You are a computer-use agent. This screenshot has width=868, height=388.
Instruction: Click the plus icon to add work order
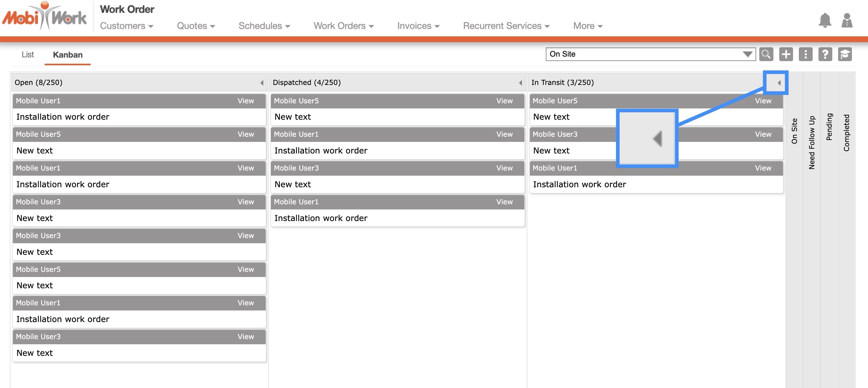click(x=786, y=54)
